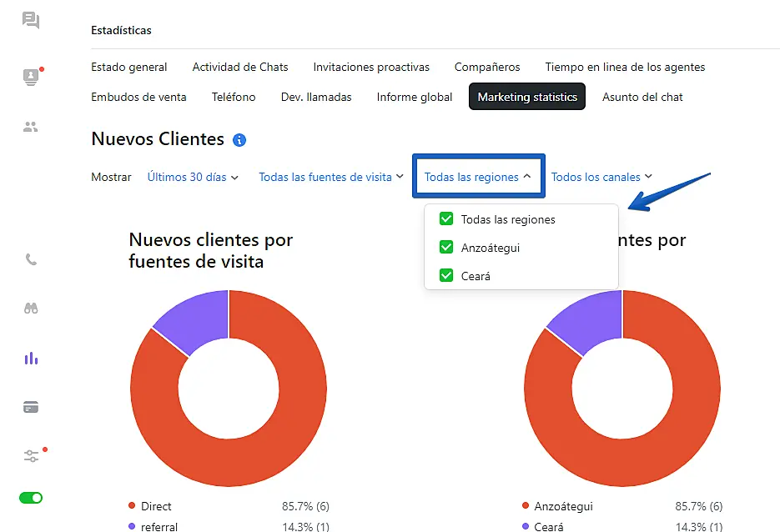Click the visitors monitor icon in sidebar
780x532 pixels.
pos(31,77)
